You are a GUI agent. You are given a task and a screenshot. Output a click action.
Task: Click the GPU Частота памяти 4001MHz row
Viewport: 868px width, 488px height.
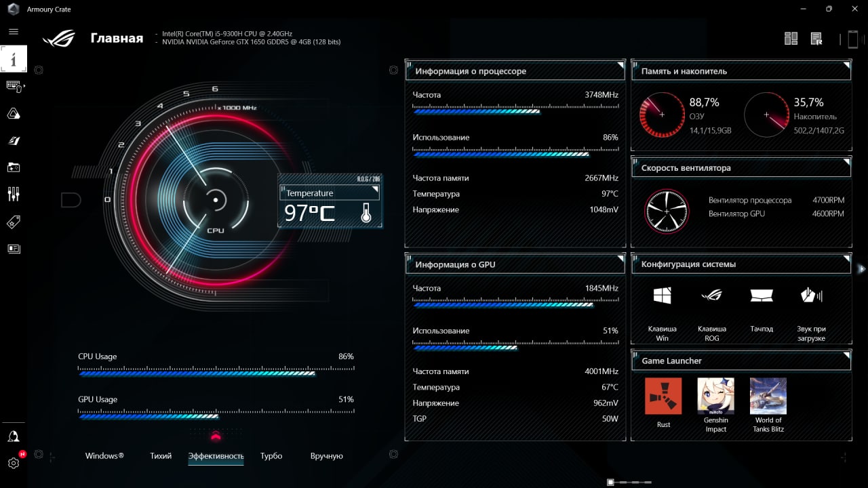(x=515, y=371)
